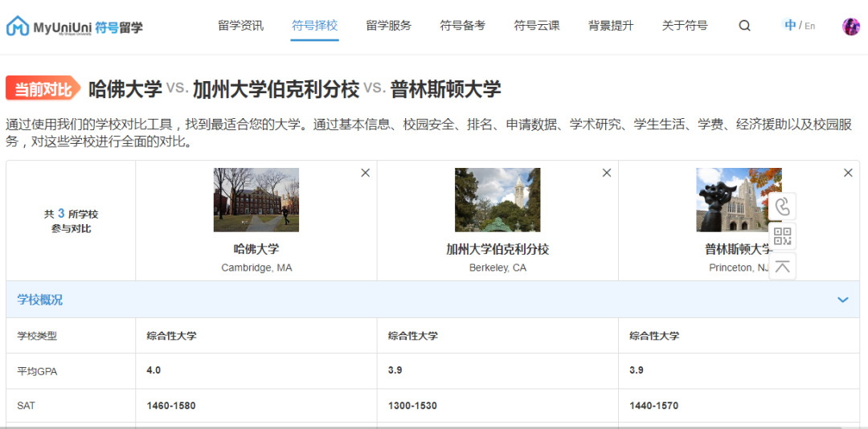Open the 符号择校 menu
Image resolution: width=868 pixels, height=429 pixels.
pyautogui.click(x=314, y=26)
